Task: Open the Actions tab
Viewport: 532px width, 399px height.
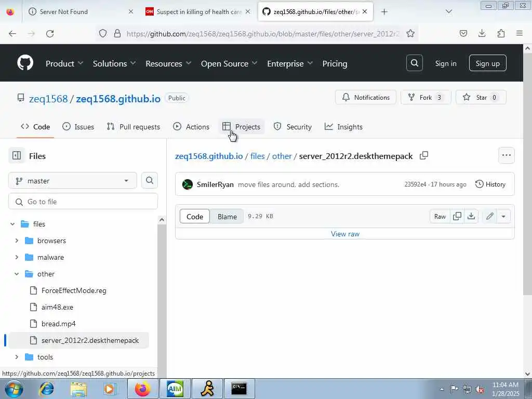Action: click(x=191, y=127)
